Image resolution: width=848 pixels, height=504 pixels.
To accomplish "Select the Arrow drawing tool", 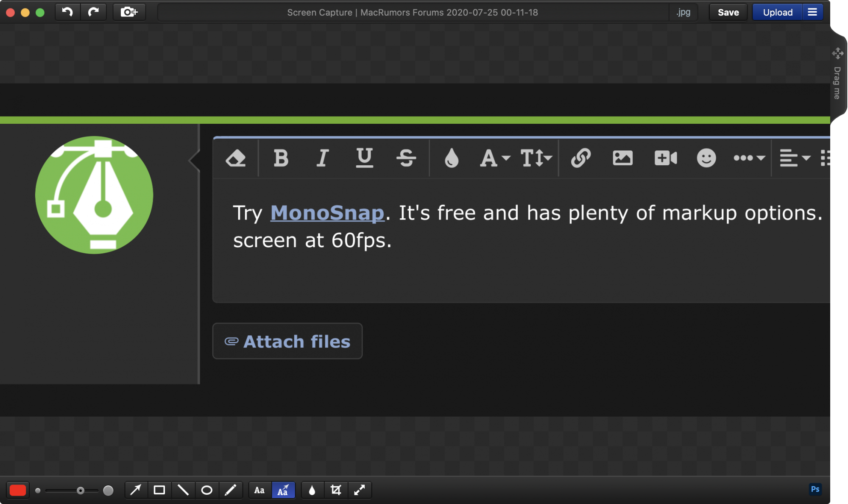I will click(136, 490).
